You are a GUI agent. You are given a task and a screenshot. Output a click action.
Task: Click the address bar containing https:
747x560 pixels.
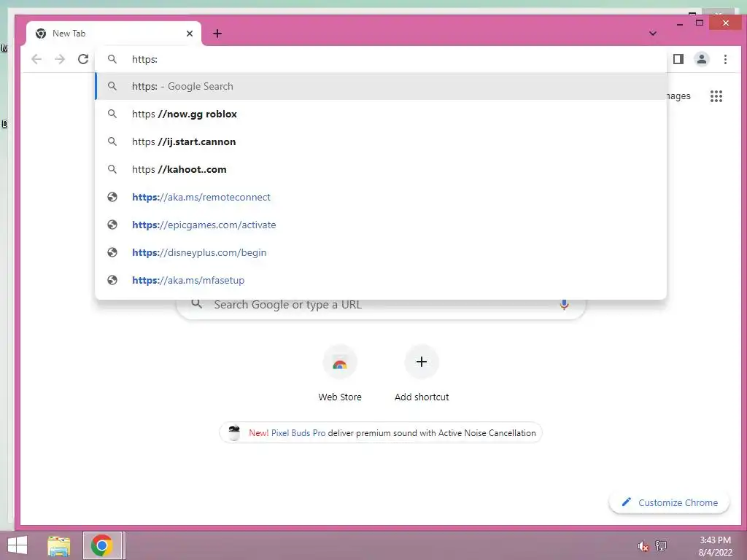click(381, 59)
